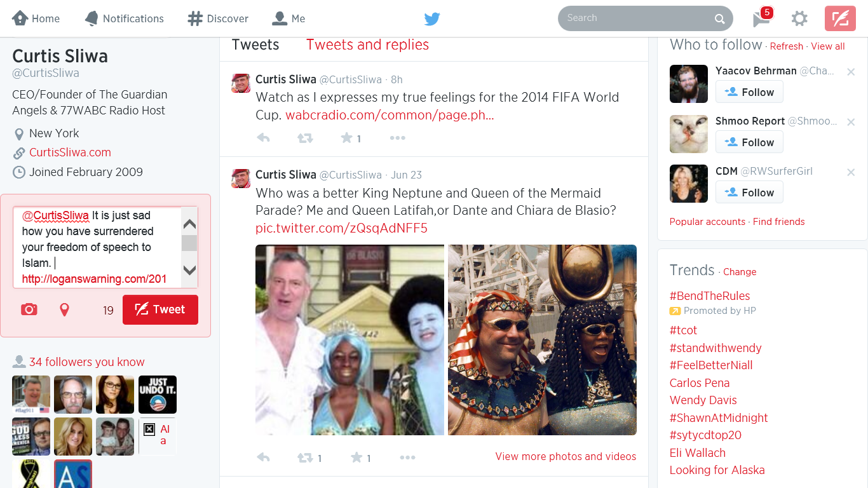
Task: Switch to the Tweets tab
Action: click(x=255, y=44)
